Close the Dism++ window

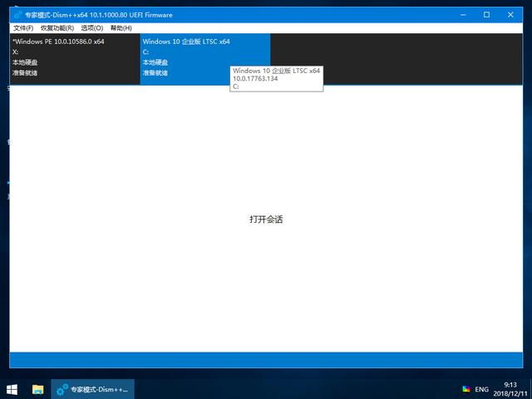[510, 15]
